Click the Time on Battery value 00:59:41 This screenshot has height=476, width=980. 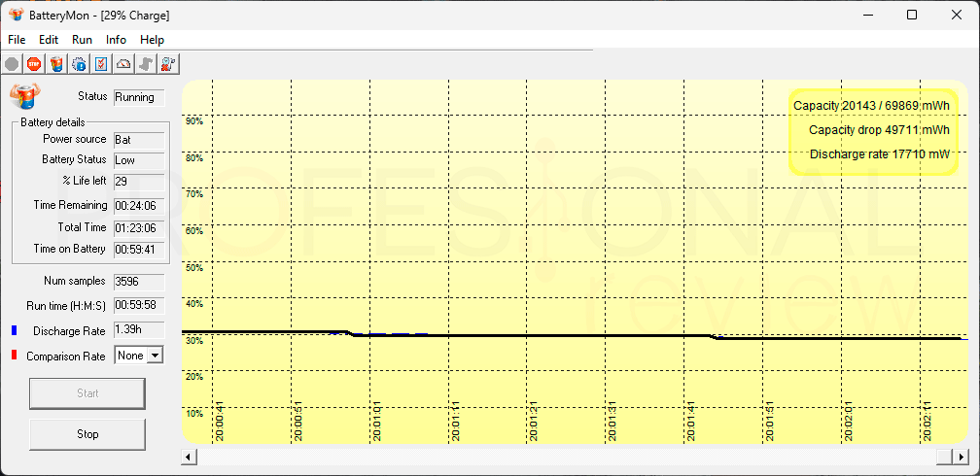tap(139, 251)
